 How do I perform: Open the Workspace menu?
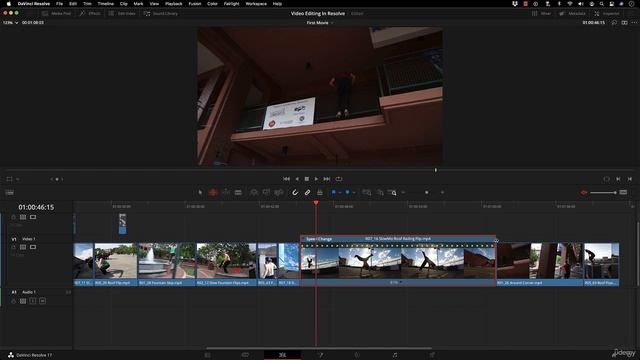(256, 4)
